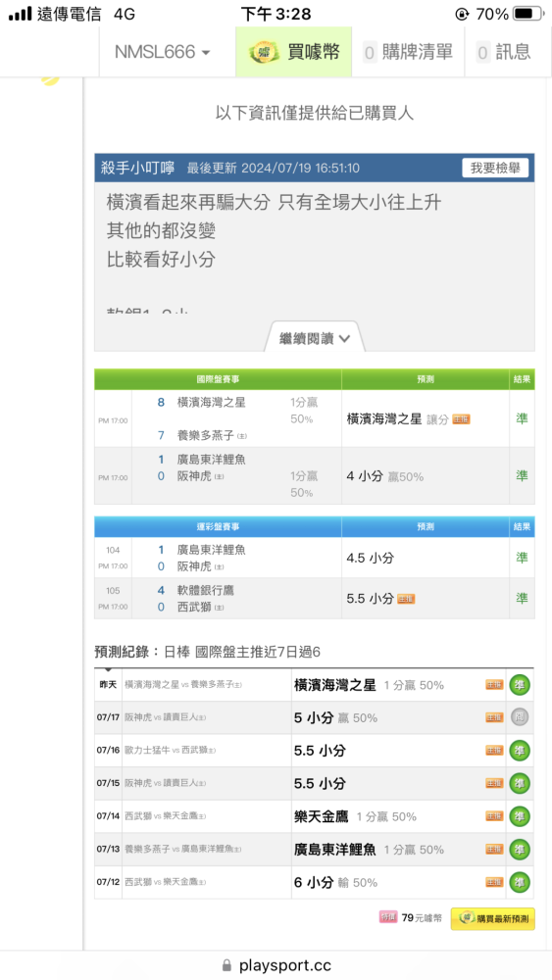
Task: Click 主推 badge in 07/13 record row
Action: click(x=494, y=850)
